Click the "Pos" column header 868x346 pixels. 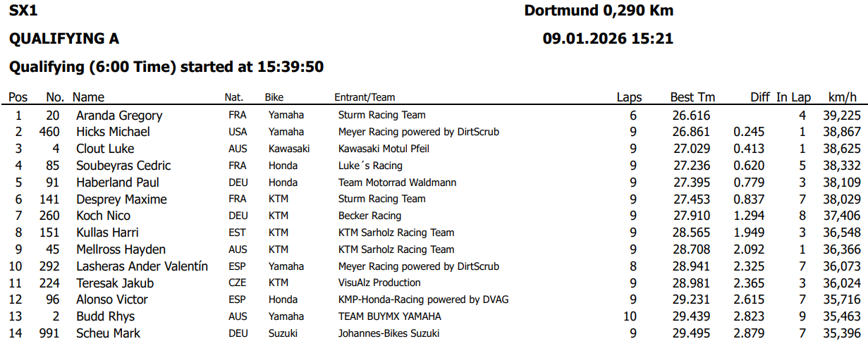click(18, 97)
